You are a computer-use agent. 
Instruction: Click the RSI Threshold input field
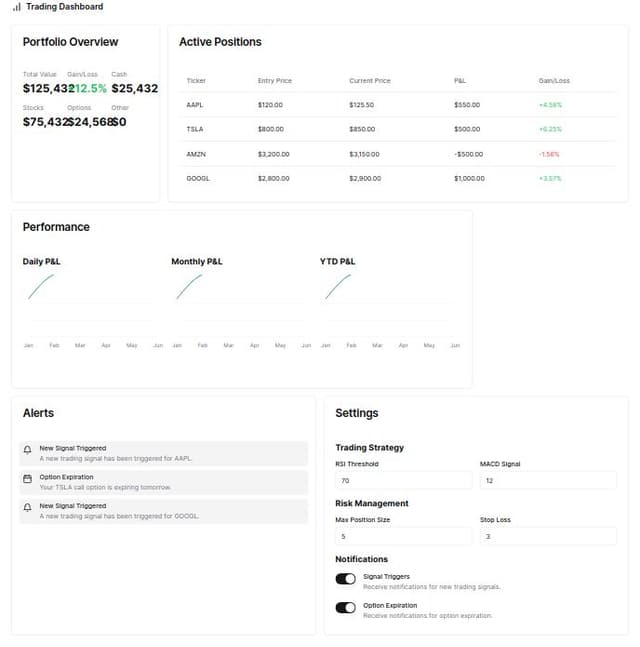click(404, 481)
